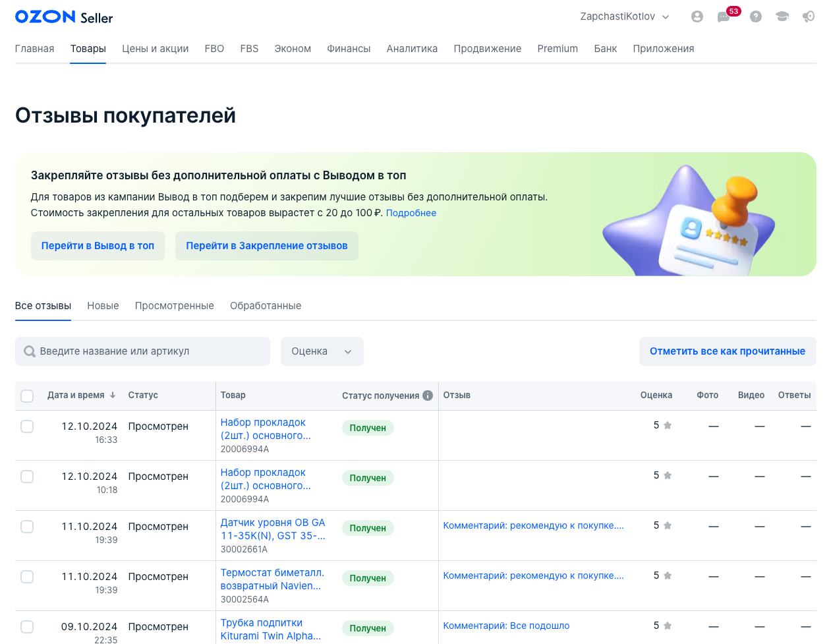Click Получен badge for 12.10.2024 16:33 review
The height and width of the screenshot is (644, 829).
[368, 428]
